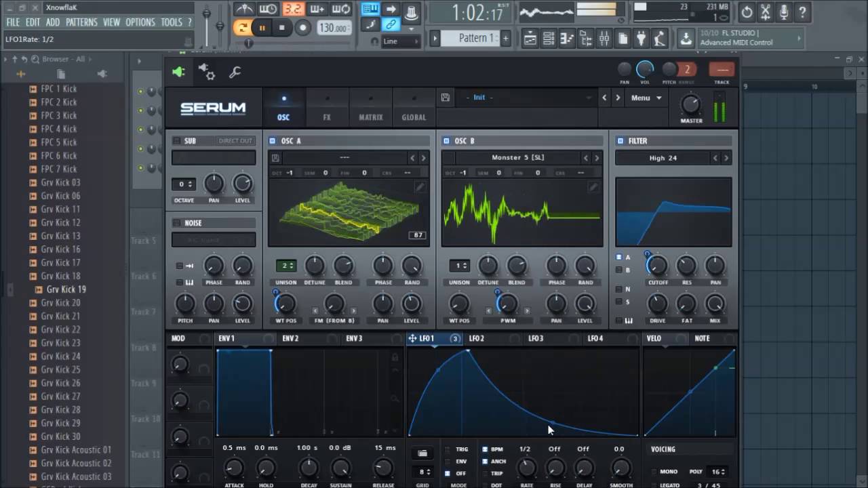This screenshot has height=488, width=868.
Task: Select next preset arrow beside Init
Action: (x=618, y=98)
